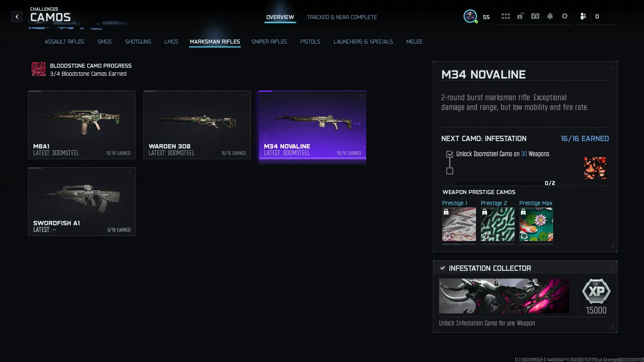644x362 pixels.
Task: Expand the M34 Novaline panel corner handle
Action: (x=612, y=68)
